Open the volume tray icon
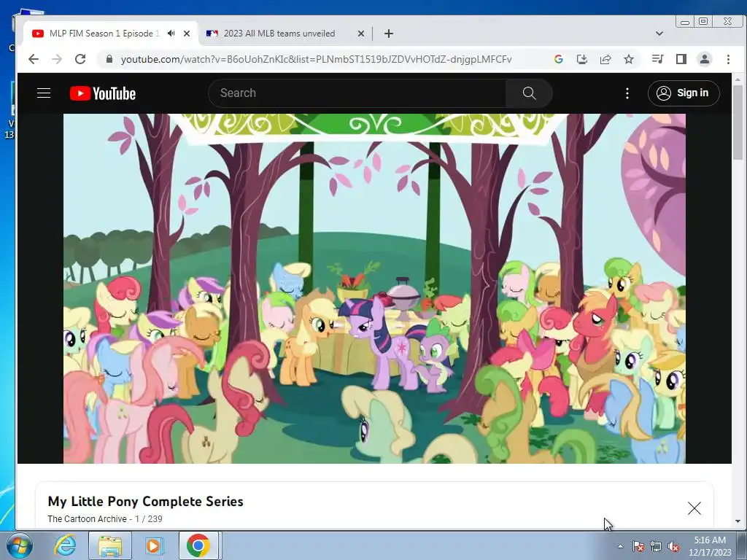Image resolution: width=747 pixels, height=560 pixels. click(673, 546)
